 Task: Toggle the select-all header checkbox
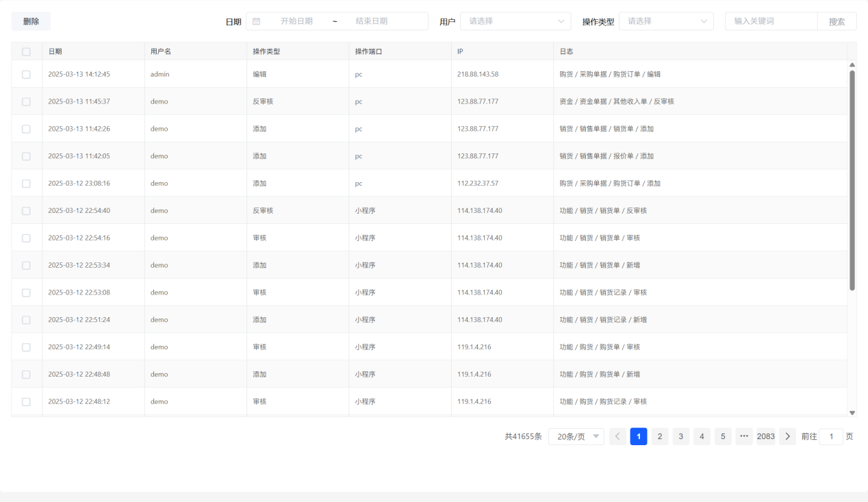[26, 51]
